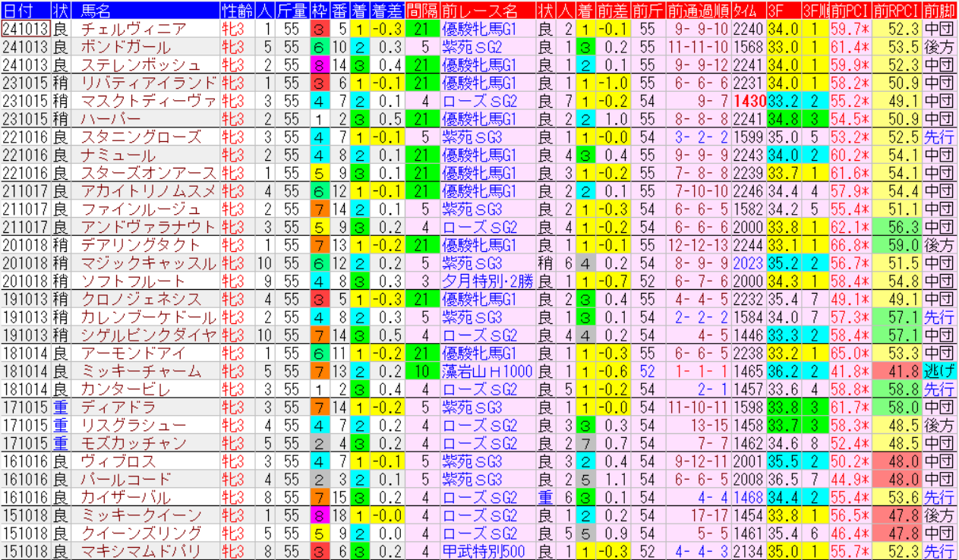Click the 逃げ running style cell
Image resolution: width=959 pixels, height=560 pixels.
click(x=939, y=371)
